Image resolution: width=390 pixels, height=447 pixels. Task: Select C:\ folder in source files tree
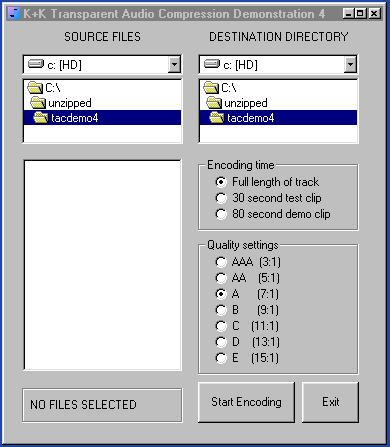102,88
